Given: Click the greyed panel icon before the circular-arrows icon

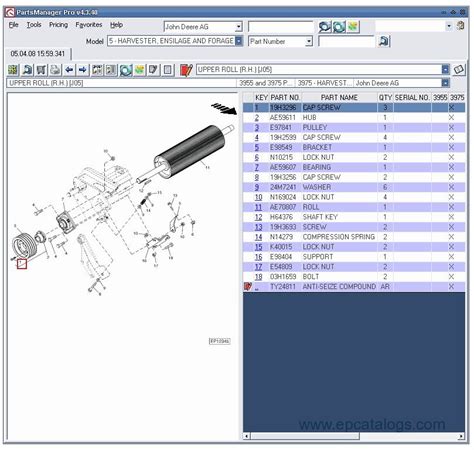Looking at the screenshot, I should [x=111, y=70].
